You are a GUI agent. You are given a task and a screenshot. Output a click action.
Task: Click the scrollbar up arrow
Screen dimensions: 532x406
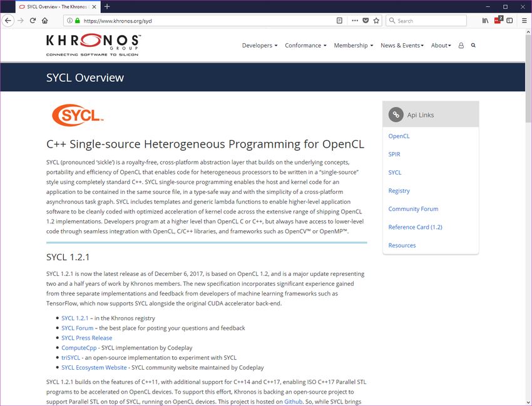(528, 32)
